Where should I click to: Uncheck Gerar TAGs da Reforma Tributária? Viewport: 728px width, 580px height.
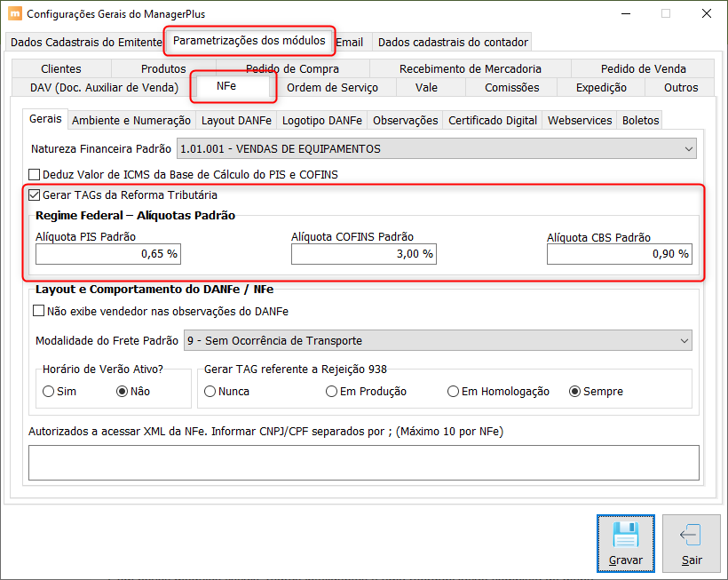pyautogui.click(x=36, y=195)
